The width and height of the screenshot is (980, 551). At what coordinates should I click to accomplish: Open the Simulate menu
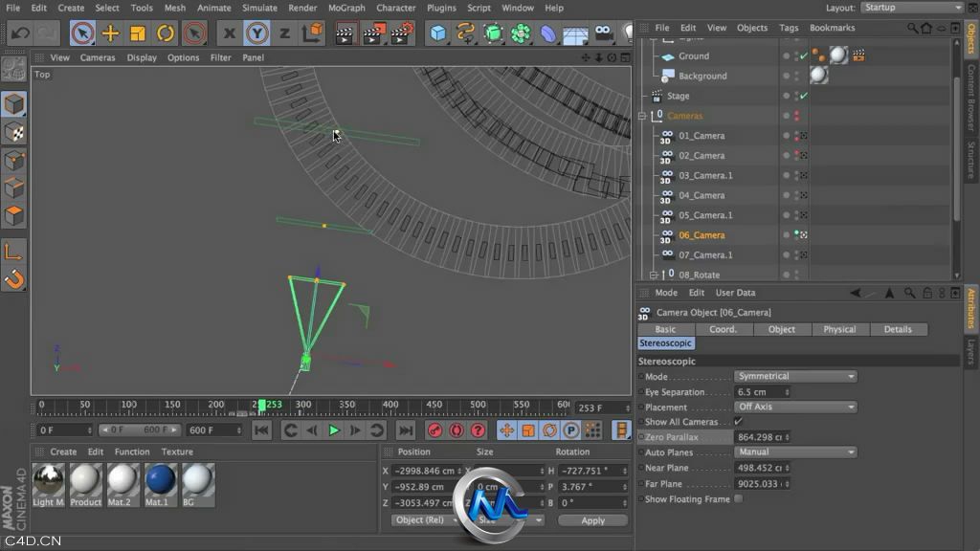tap(259, 8)
